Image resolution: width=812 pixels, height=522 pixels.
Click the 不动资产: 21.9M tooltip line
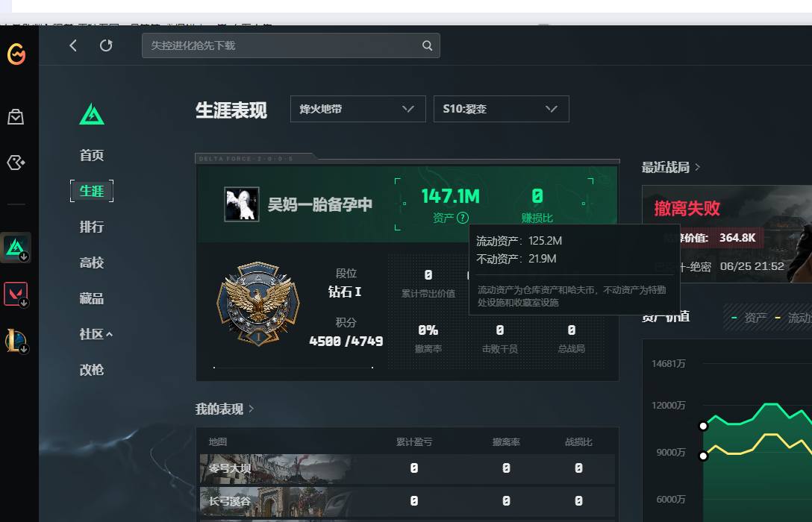click(516, 259)
